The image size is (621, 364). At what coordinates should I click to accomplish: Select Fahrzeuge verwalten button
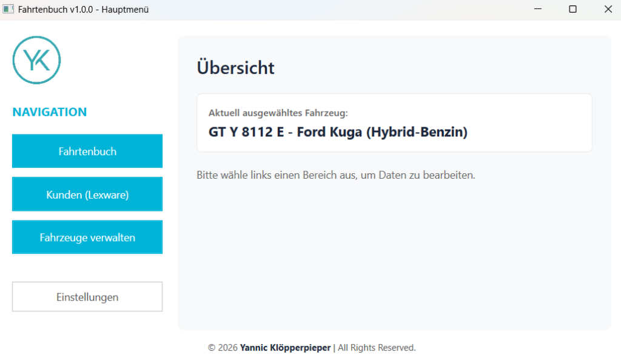[87, 237]
